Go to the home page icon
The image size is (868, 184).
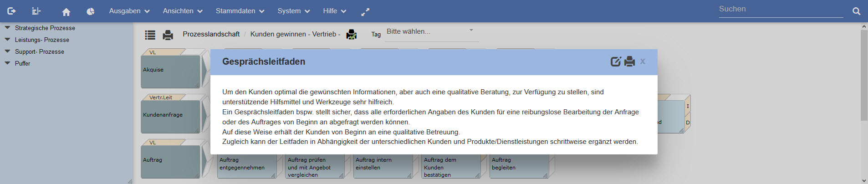coord(66,11)
